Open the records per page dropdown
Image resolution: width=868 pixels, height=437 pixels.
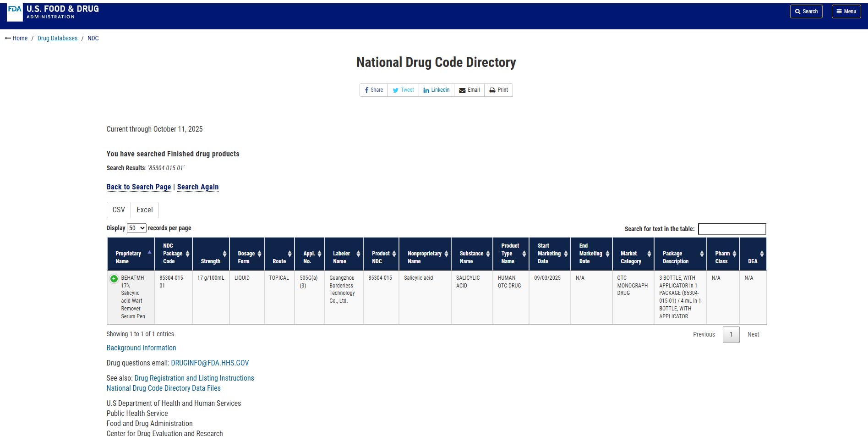[136, 228]
